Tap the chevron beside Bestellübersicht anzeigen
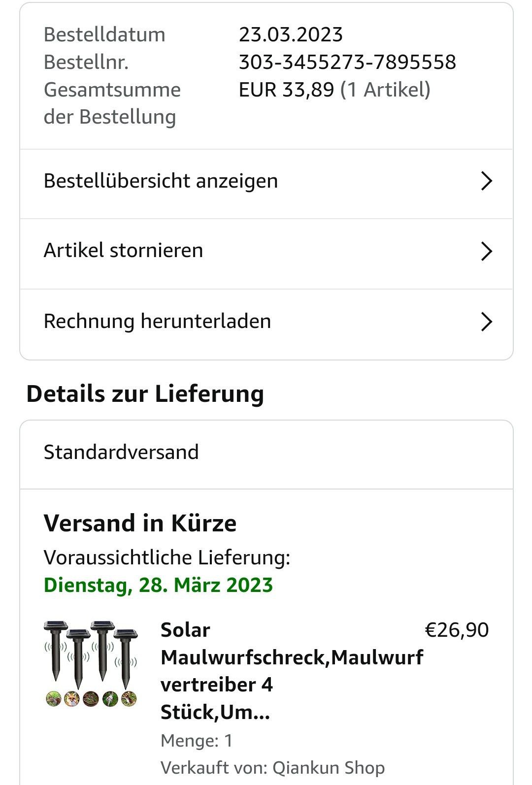 point(486,181)
